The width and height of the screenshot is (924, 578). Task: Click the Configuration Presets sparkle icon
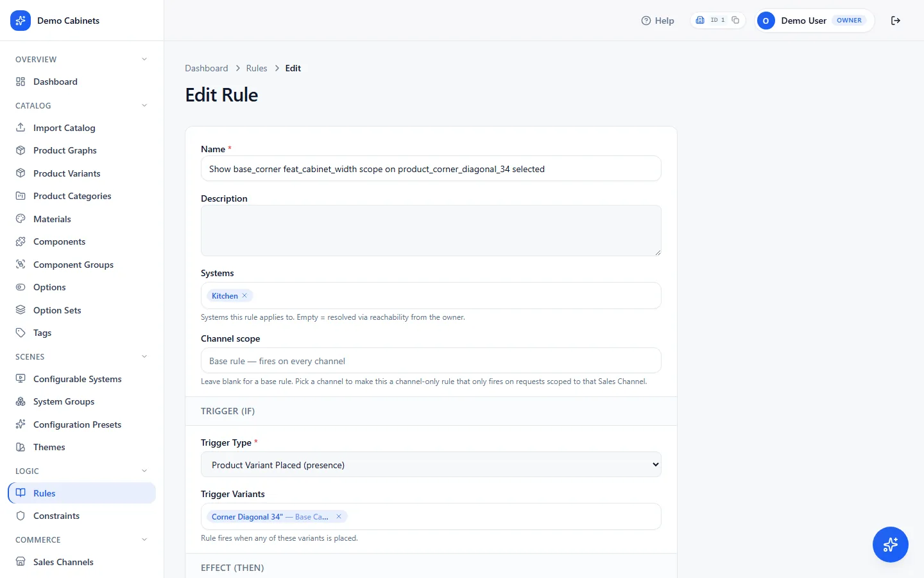click(21, 425)
